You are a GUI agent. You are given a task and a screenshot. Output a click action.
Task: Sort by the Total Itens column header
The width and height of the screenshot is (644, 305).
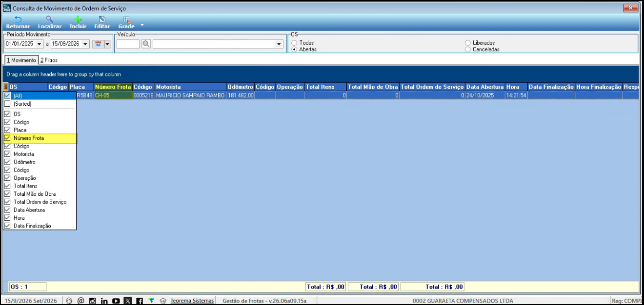pyautogui.click(x=325, y=87)
